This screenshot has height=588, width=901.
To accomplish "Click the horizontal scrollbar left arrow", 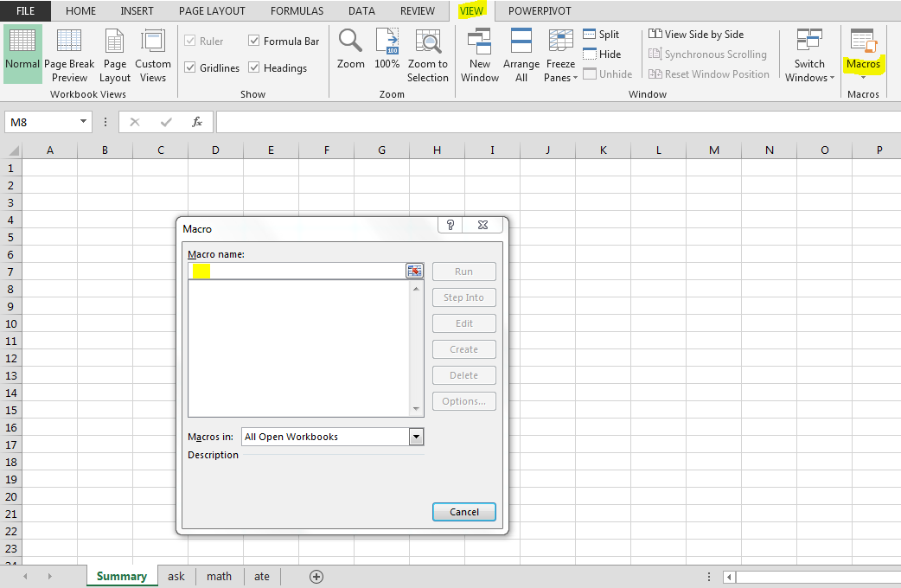I will 729,577.
